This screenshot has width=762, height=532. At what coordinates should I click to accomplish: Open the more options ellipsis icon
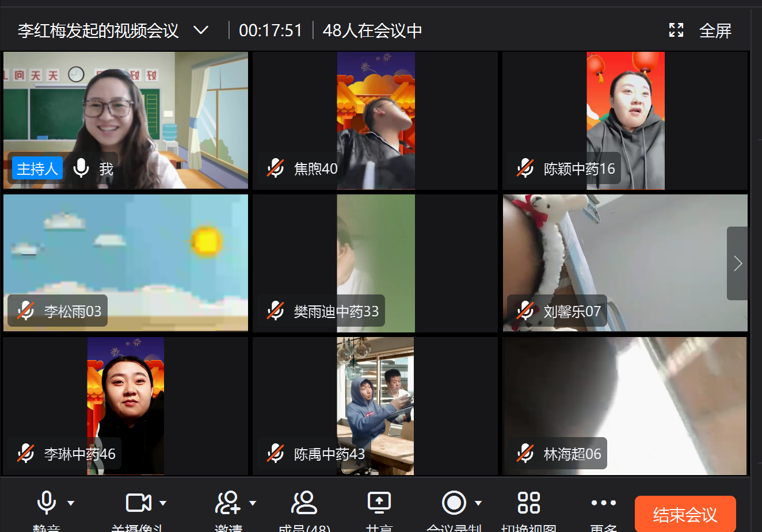point(603,503)
